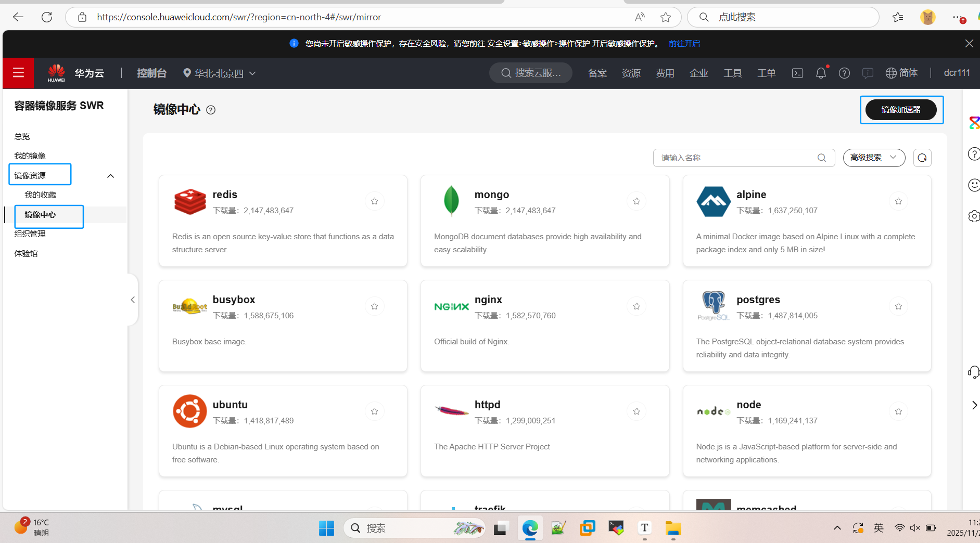The height and width of the screenshot is (543, 980).
Task: Go to 总览 in sidebar
Action: [22, 136]
